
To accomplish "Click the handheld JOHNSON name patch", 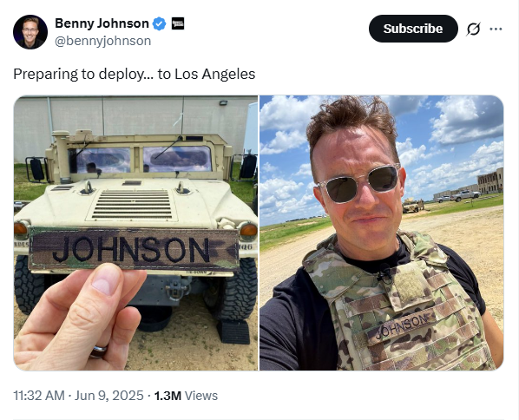I will pos(134,249).
